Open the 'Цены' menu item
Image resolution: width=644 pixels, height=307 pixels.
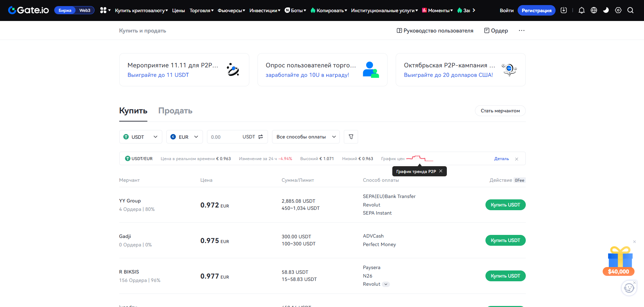pyautogui.click(x=179, y=10)
